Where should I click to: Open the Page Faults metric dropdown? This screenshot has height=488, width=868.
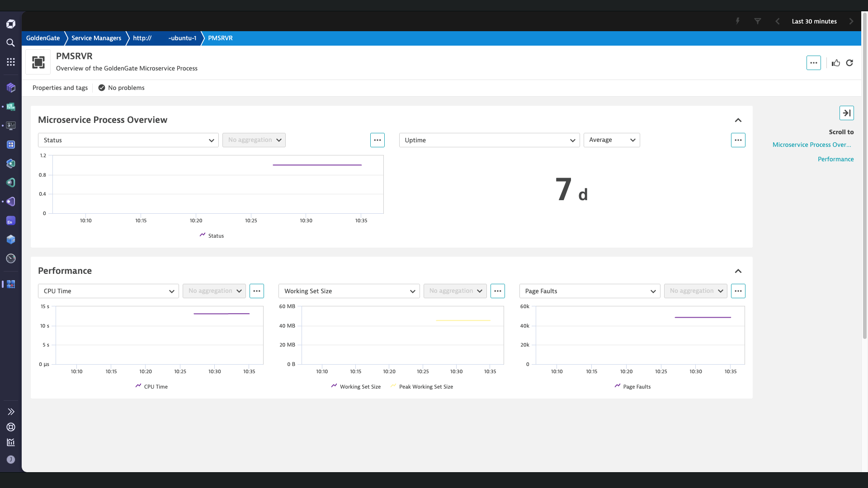pos(590,291)
